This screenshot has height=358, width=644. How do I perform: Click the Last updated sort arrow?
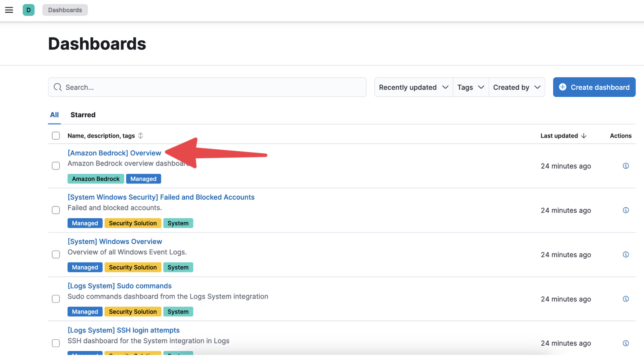[x=584, y=136]
